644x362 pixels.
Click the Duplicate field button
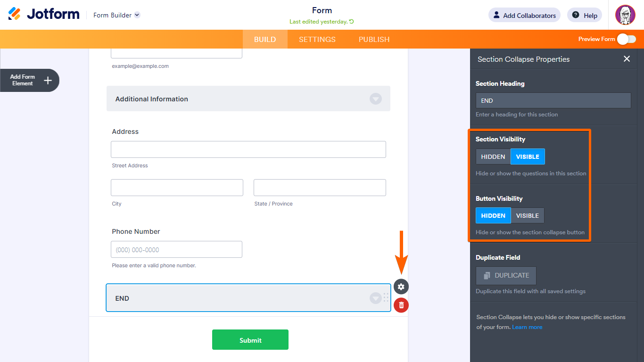pyautogui.click(x=506, y=275)
